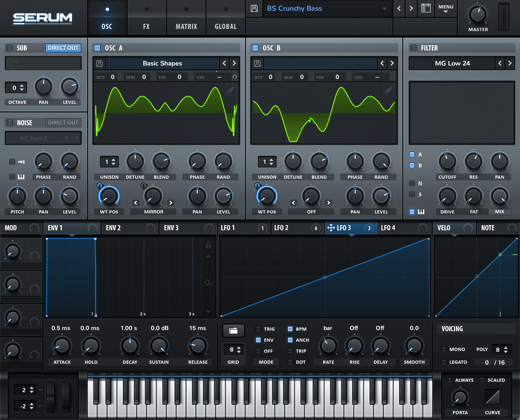
Task: Click the envelope ATTACK knob
Action: [x=62, y=346]
